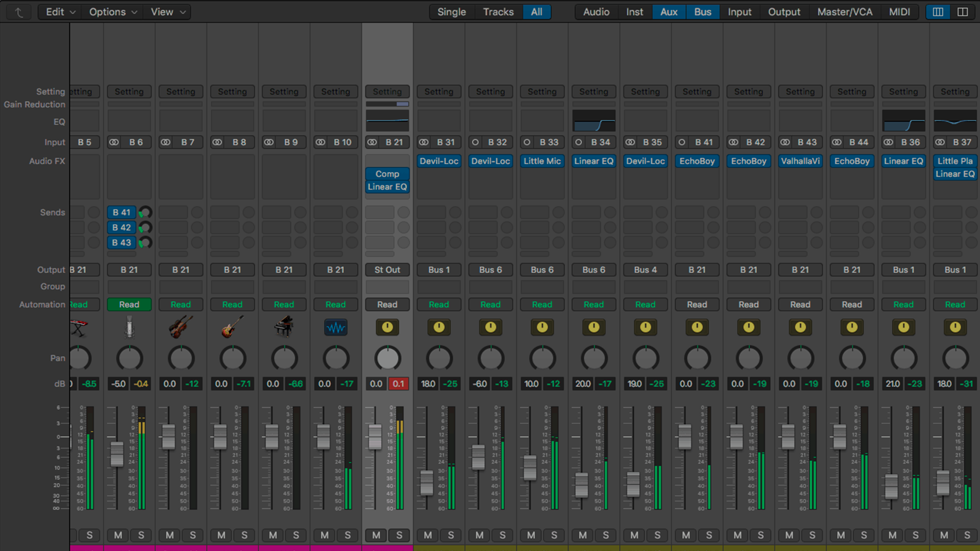Click the yellow aux icon on B 31 strip
980x551 pixels.
click(x=439, y=328)
